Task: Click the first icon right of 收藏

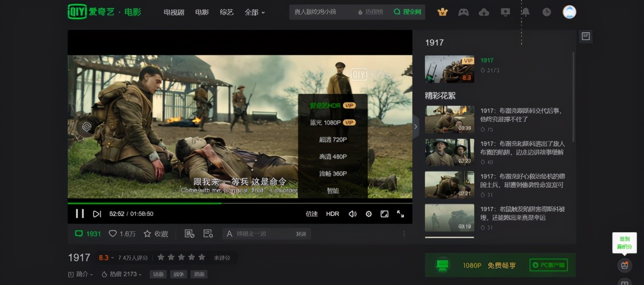Action: [x=189, y=234]
